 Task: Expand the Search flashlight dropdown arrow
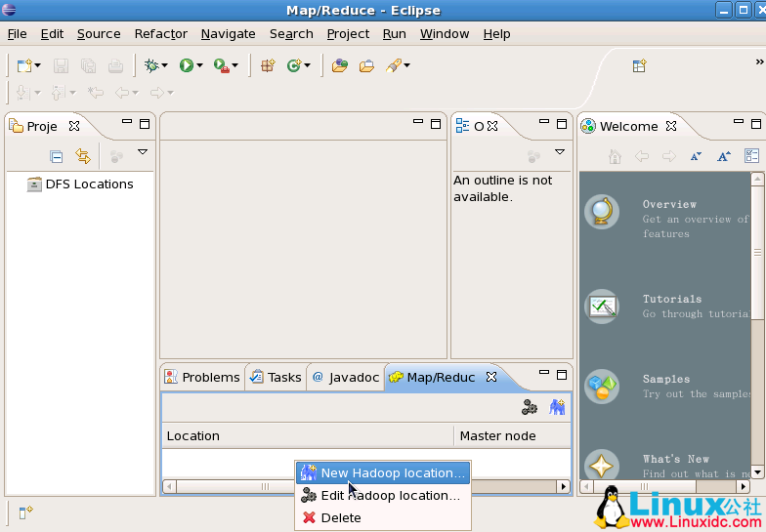tap(406, 65)
